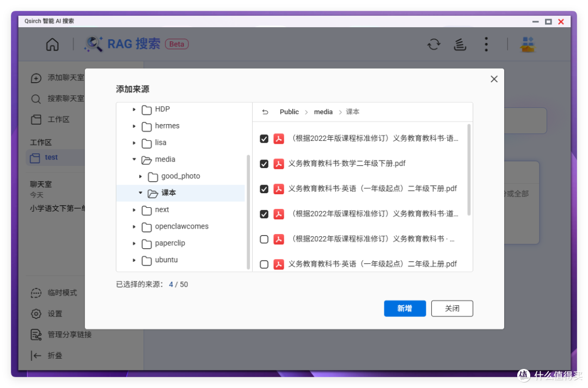Viewport: 588px width, 388px height.
Task: Open 管理分享链接 in the sidebar
Action: click(x=69, y=335)
